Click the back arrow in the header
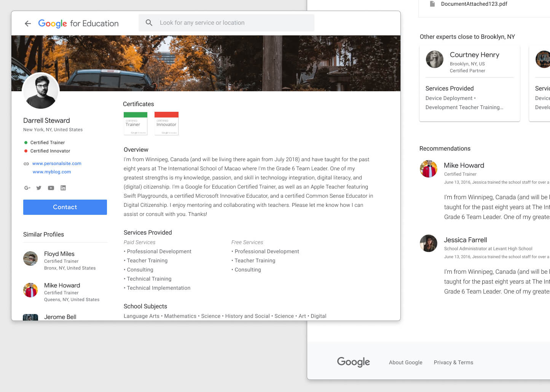Viewport: 550px width, 392px height. [28, 24]
